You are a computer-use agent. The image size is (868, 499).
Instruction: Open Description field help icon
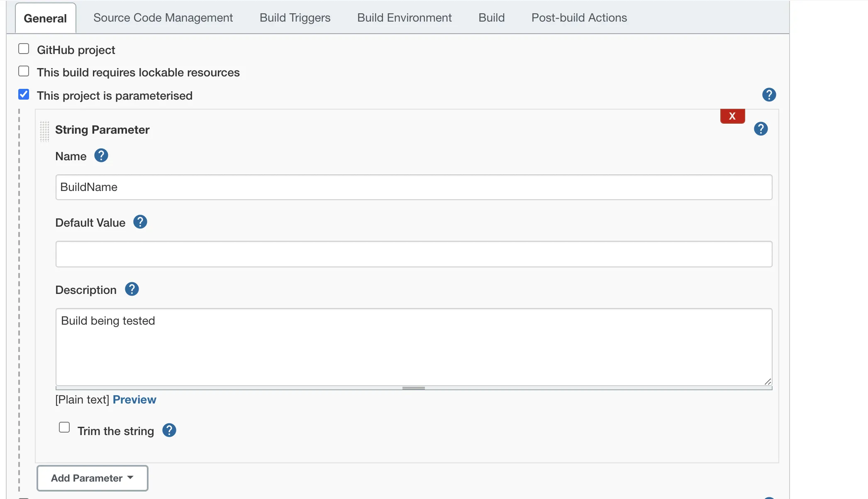pyautogui.click(x=132, y=289)
